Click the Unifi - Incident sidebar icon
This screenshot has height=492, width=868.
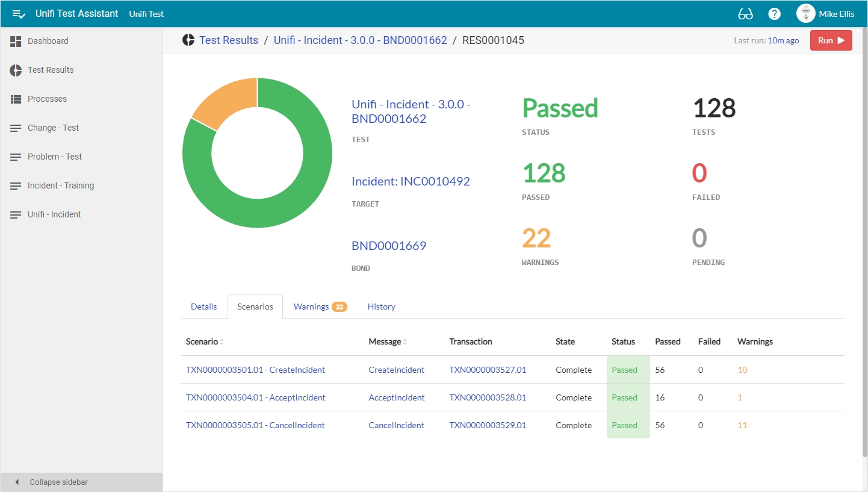click(x=16, y=214)
